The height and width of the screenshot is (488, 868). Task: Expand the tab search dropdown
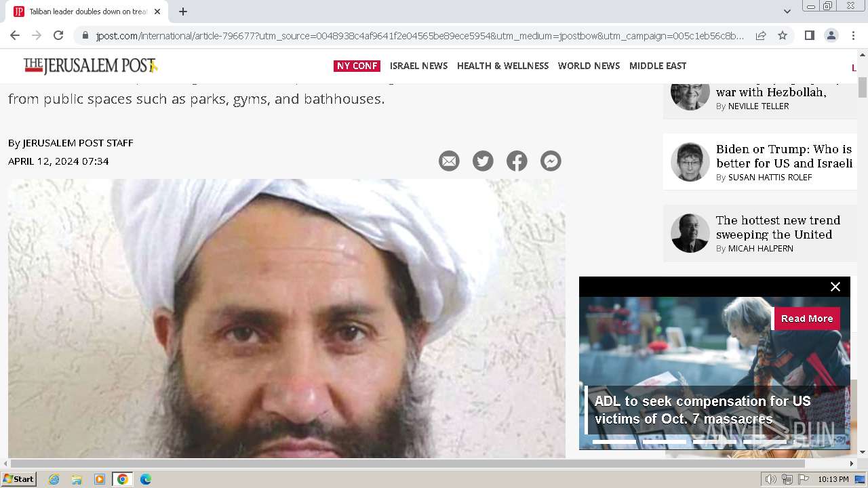(787, 12)
